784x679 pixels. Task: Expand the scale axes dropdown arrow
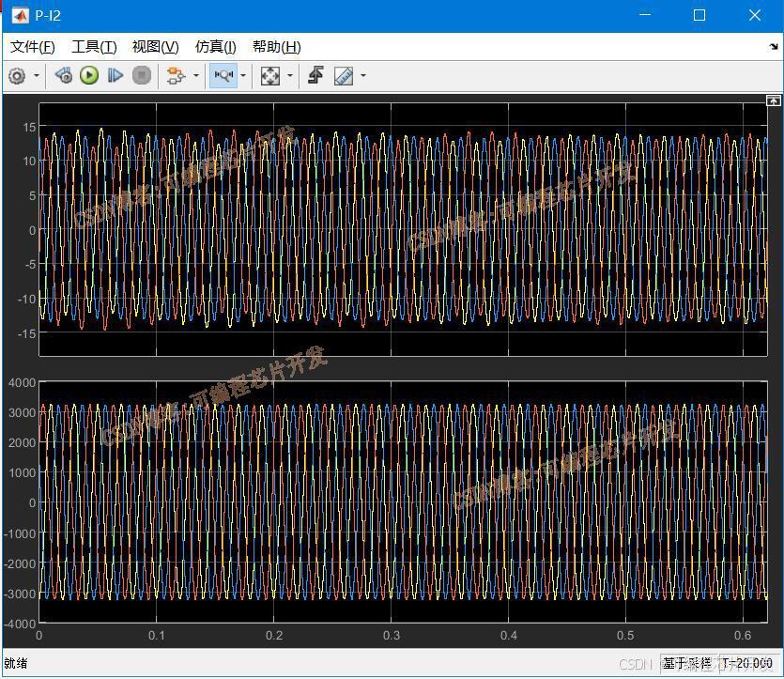(290, 76)
